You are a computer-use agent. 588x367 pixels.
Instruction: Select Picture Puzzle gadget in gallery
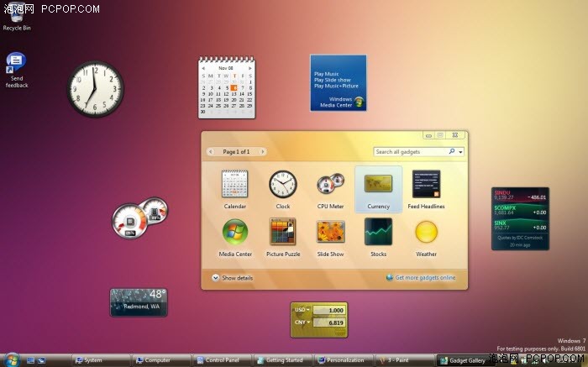click(283, 238)
